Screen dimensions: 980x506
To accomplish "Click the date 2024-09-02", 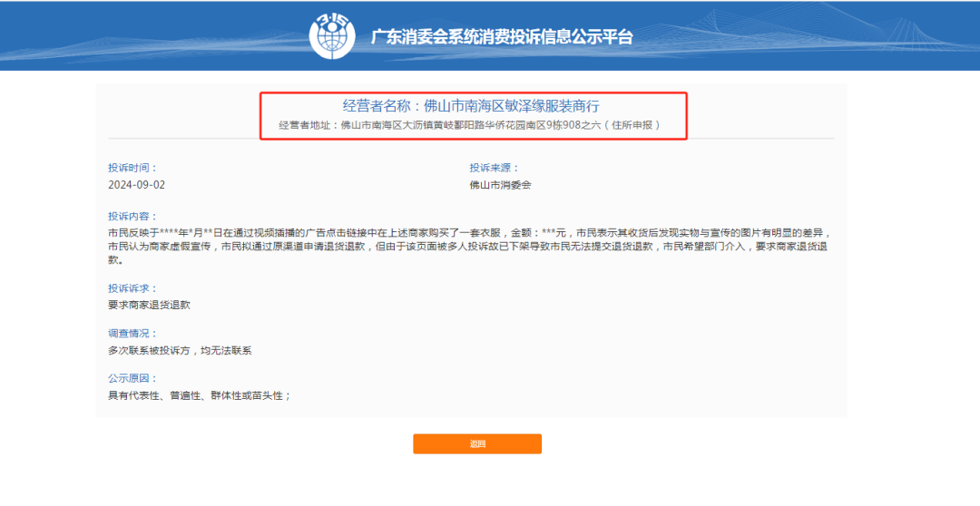I will tap(137, 186).
